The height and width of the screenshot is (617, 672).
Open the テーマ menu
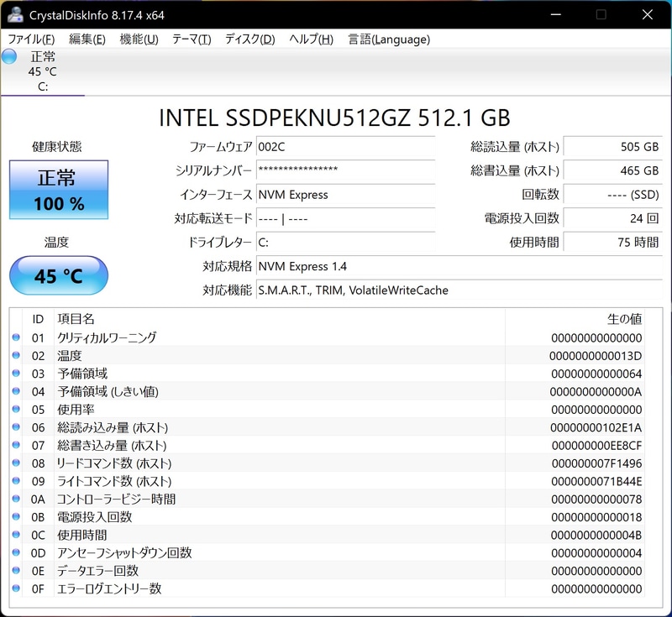pos(191,39)
